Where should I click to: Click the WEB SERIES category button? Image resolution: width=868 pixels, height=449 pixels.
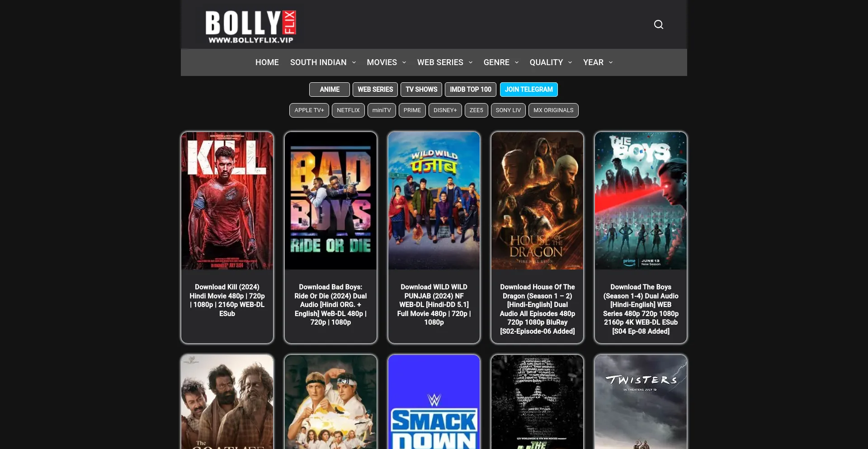(x=375, y=90)
